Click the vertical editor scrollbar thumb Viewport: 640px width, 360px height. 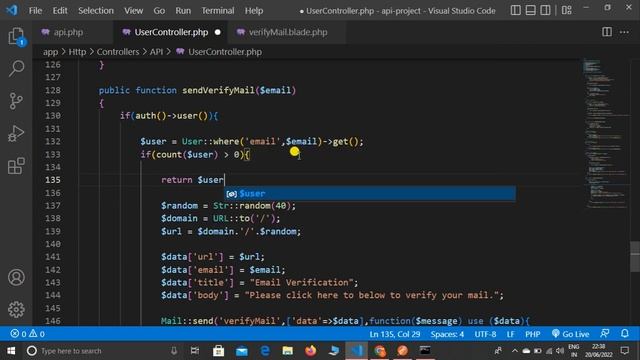click(635, 257)
